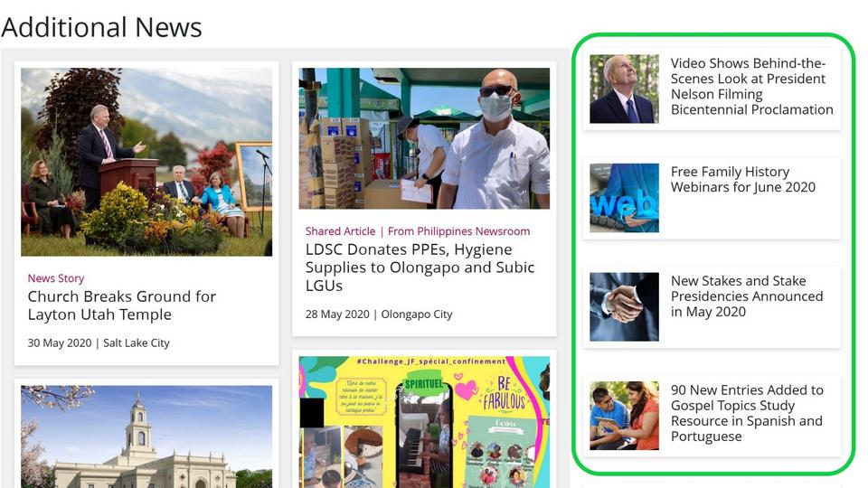The width and height of the screenshot is (868, 488).
Task: Open the 'LDSC Donates PPEs, Hygiene Supplies' headline
Action: pos(420,267)
